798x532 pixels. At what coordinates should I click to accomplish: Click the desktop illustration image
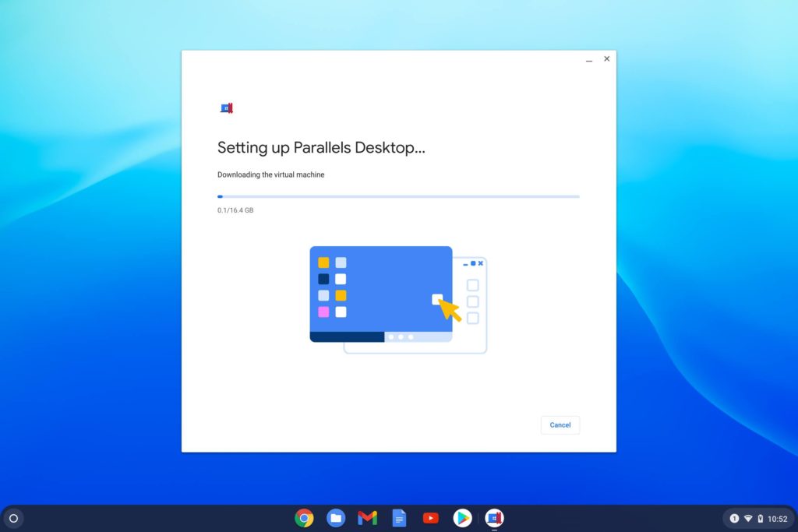[x=398, y=300]
